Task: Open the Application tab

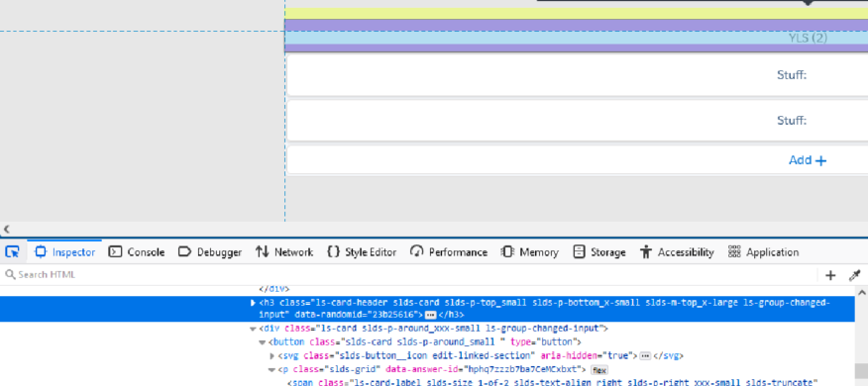Action: pos(763,252)
